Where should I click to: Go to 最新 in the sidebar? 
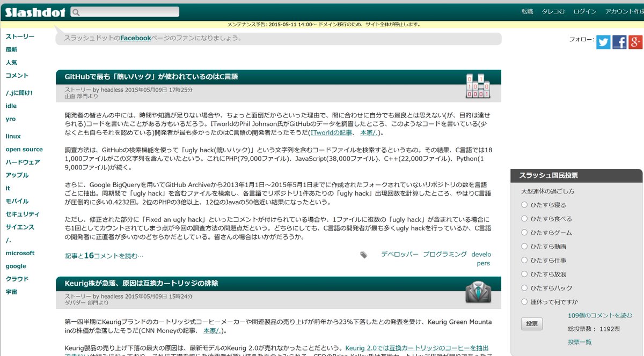[11, 49]
